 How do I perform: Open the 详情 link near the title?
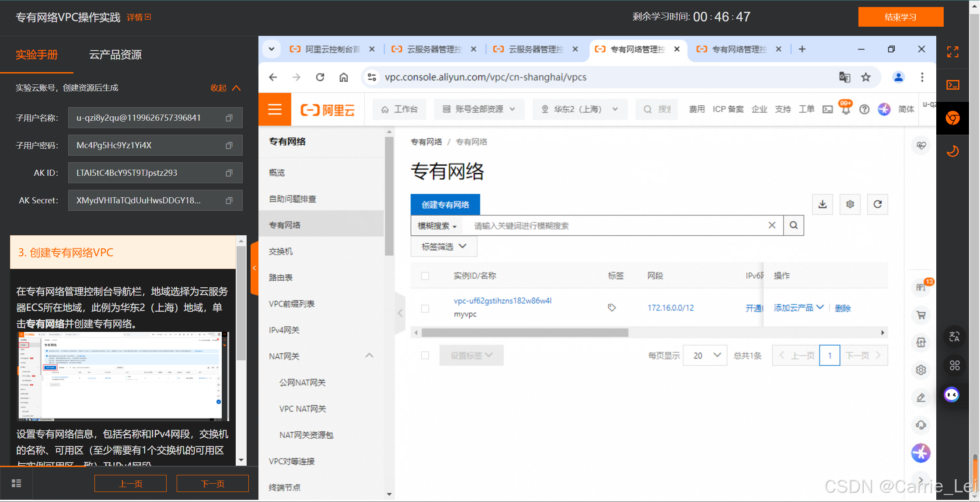click(139, 17)
